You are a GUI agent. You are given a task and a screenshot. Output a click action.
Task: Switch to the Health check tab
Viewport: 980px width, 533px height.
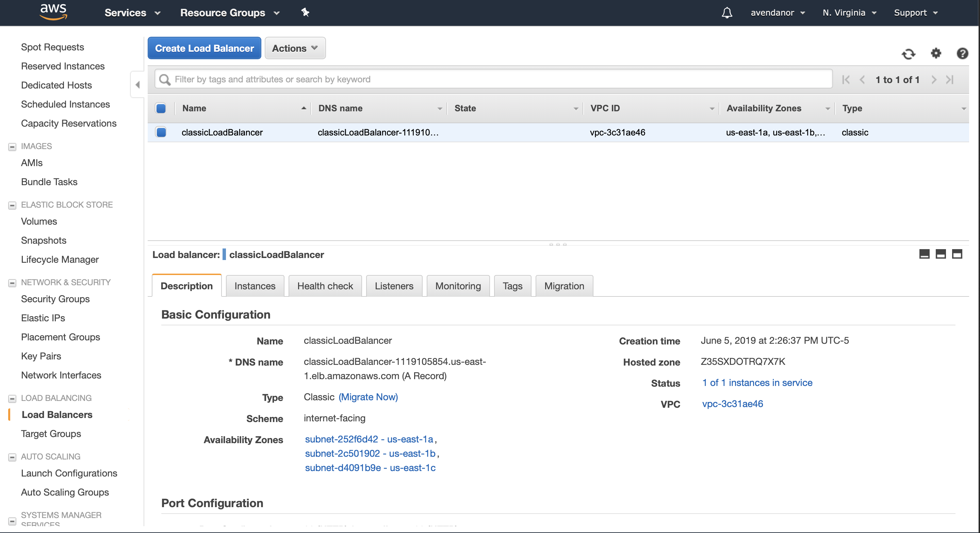(325, 286)
